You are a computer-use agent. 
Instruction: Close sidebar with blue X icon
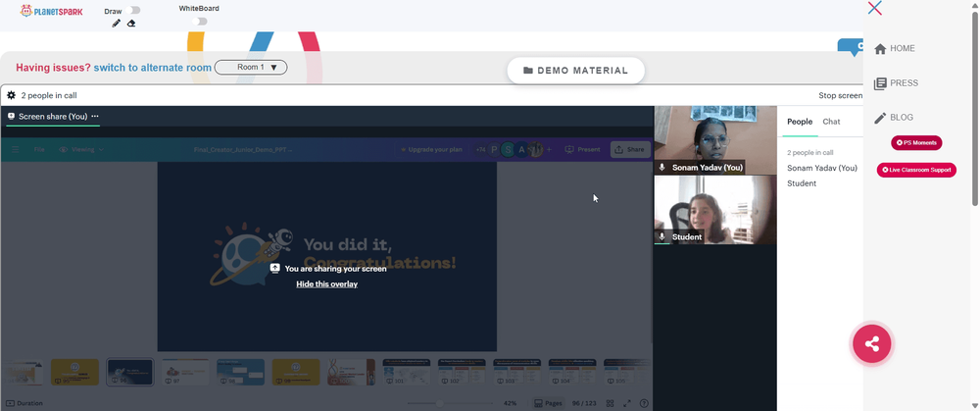tap(875, 8)
